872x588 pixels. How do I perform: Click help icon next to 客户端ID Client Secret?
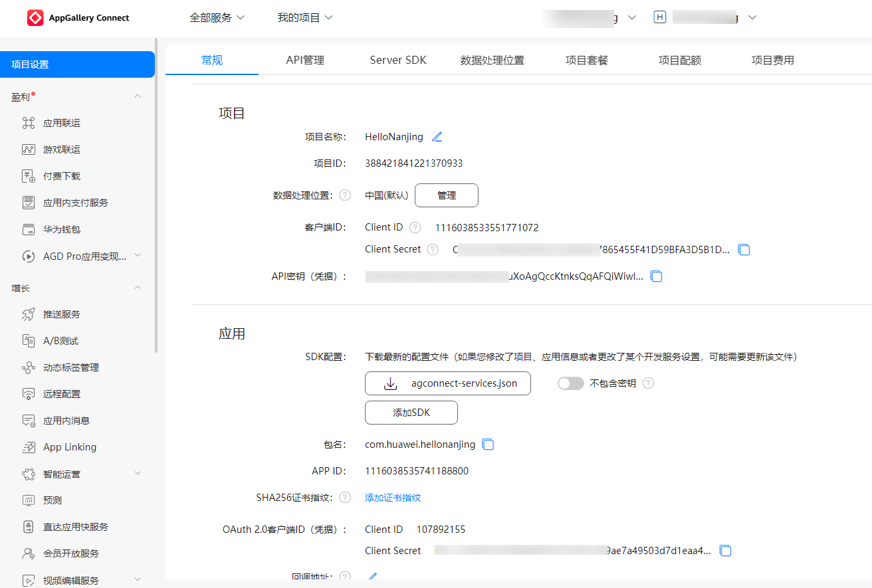[x=433, y=249]
